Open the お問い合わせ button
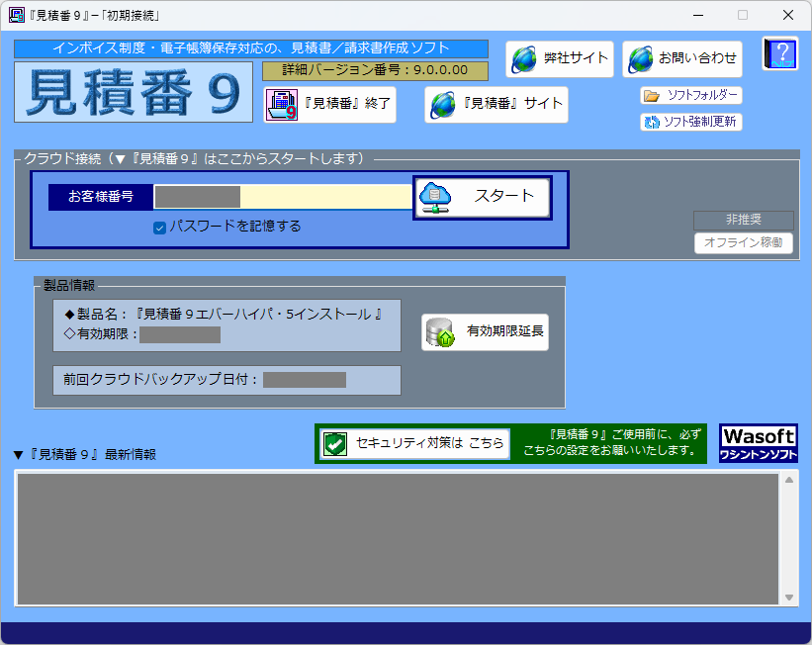This screenshot has height=645, width=812. pos(682,59)
